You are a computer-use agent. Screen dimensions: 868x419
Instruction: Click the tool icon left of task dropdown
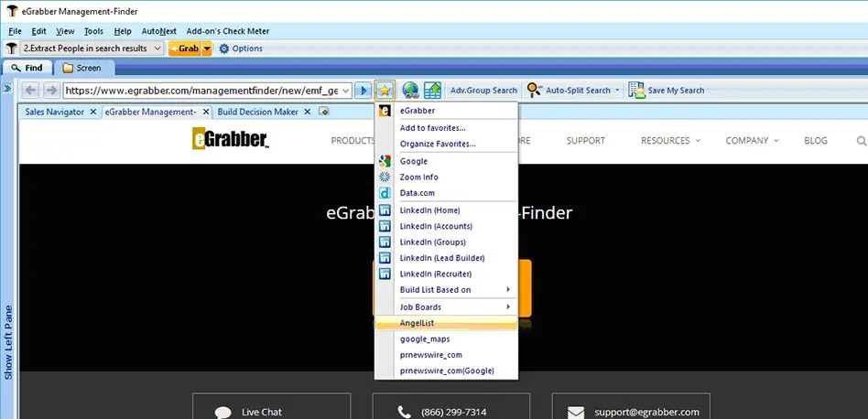[10, 48]
